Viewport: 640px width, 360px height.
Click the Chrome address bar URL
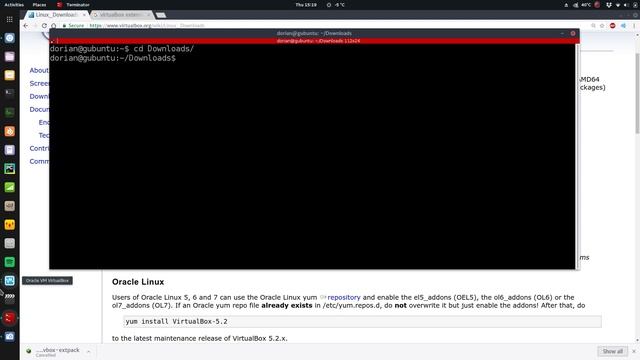click(147, 25)
